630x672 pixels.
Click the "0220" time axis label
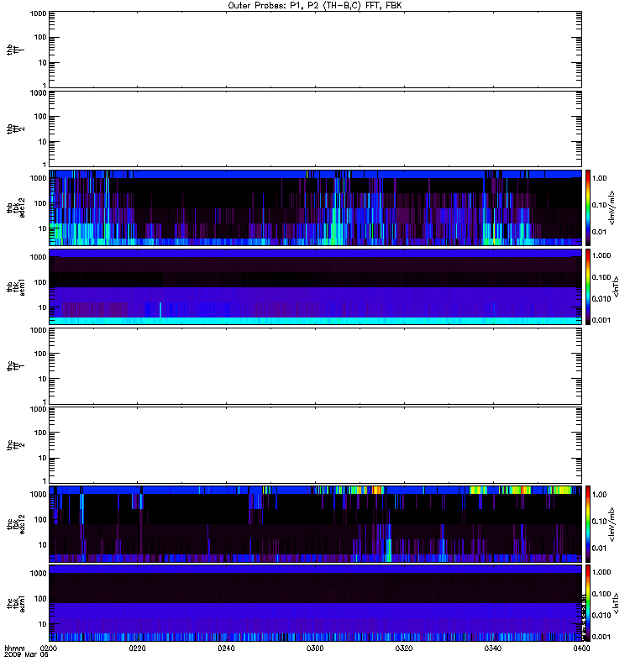click(x=137, y=648)
